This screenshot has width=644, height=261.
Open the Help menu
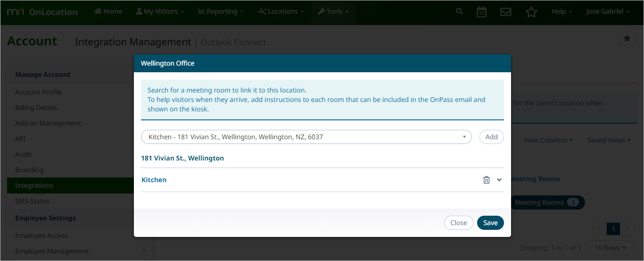[561, 12]
